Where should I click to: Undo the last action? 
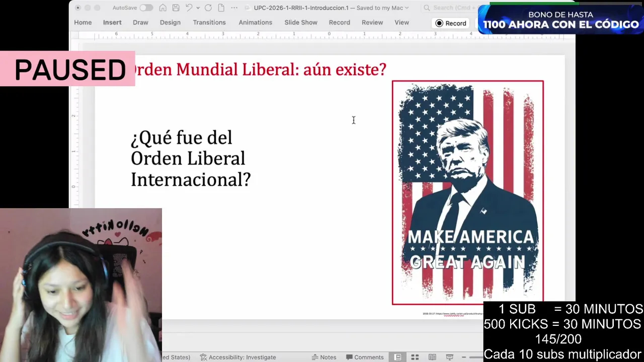pyautogui.click(x=189, y=8)
